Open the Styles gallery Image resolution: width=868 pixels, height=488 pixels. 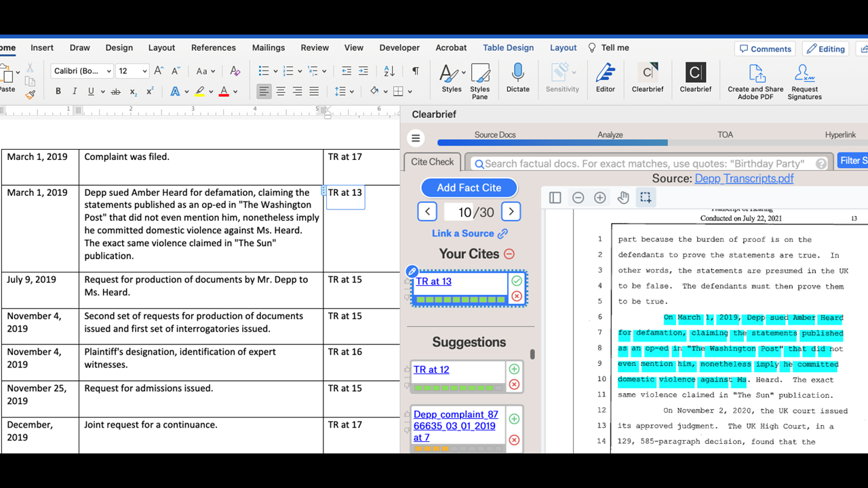tap(451, 79)
